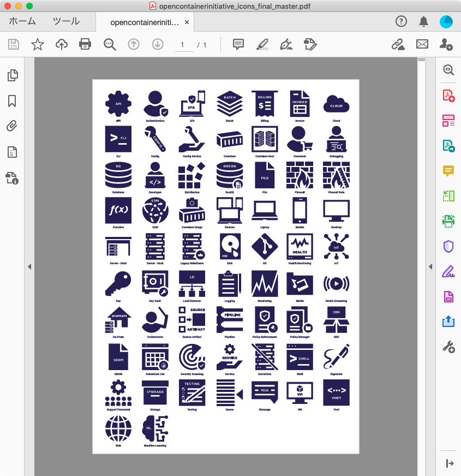This screenshot has height=476, width=461.
Task: Add a bookmark with the star icon
Action: pos(37,44)
